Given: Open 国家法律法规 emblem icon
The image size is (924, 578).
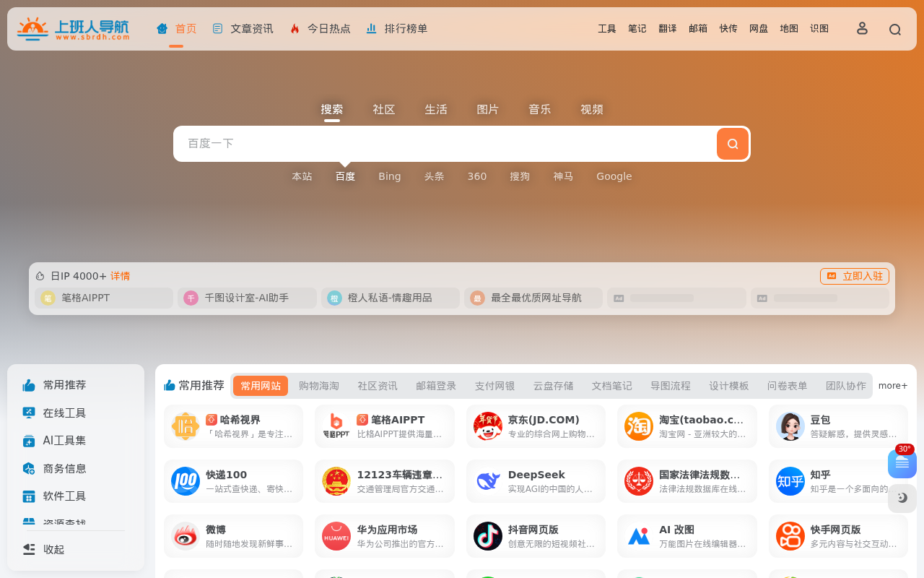Looking at the screenshot, I should coord(639,481).
